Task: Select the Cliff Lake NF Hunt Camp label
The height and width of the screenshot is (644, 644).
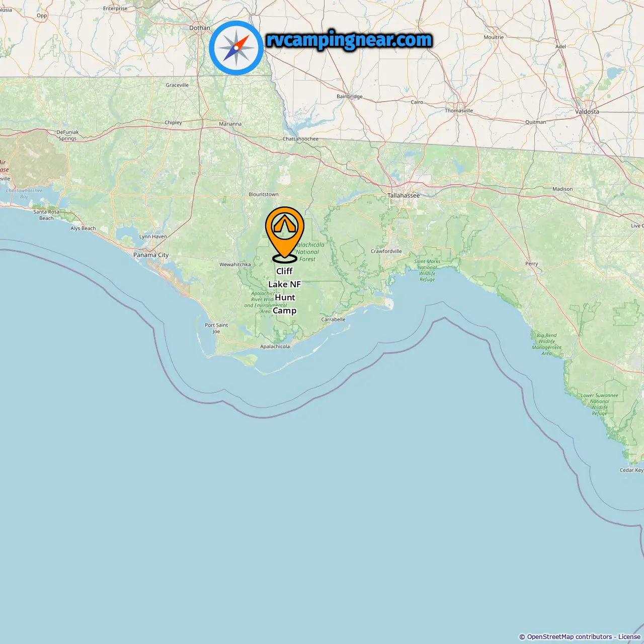Action: (285, 291)
